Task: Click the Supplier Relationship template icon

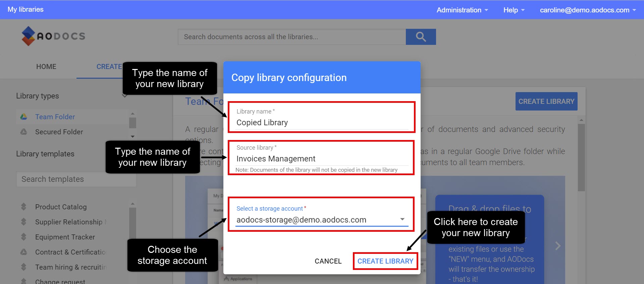Action: 23,222
